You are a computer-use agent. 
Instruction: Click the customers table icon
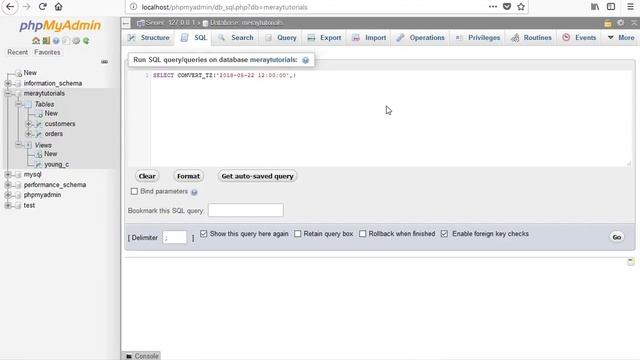click(x=39, y=124)
